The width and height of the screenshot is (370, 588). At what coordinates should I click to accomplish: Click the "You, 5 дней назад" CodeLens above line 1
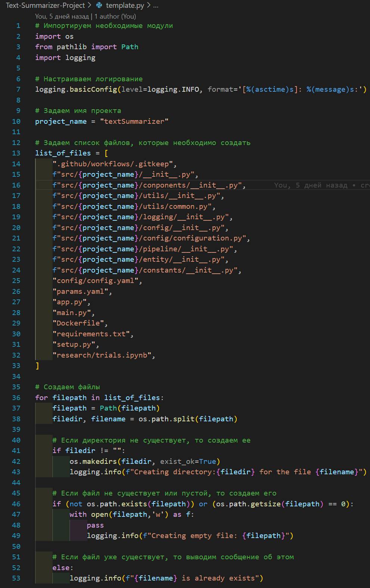(62, 16)
